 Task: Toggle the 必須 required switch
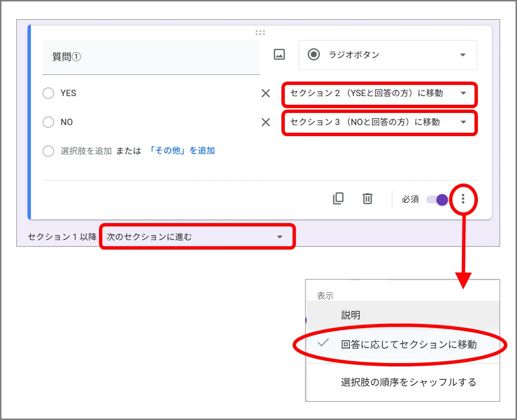[437, 199]
